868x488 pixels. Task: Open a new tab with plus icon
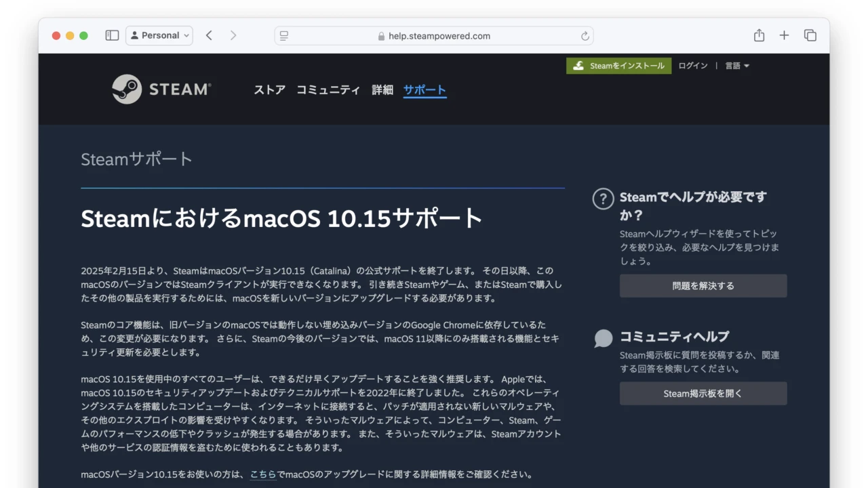pos(784,35)
